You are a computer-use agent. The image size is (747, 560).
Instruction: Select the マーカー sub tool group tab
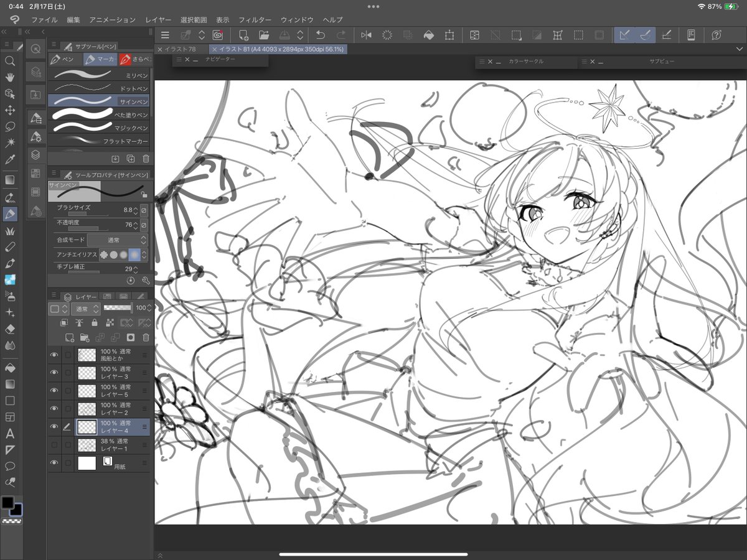pyautogui.click(x=100, y=60)
